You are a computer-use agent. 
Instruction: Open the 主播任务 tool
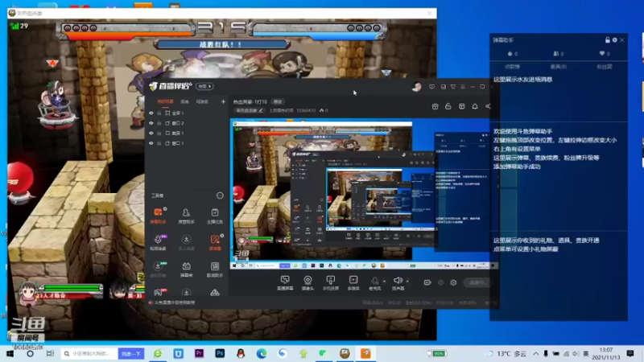tap(215, 216)
